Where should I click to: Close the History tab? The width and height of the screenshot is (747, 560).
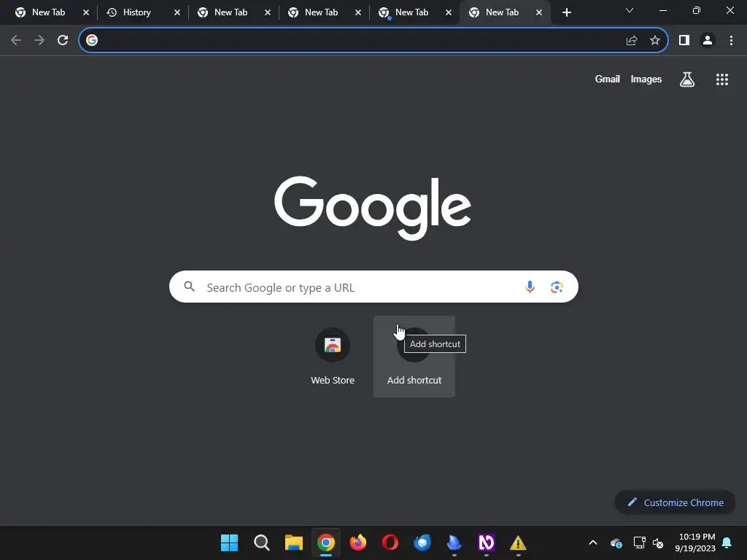(x=177, y=13)
